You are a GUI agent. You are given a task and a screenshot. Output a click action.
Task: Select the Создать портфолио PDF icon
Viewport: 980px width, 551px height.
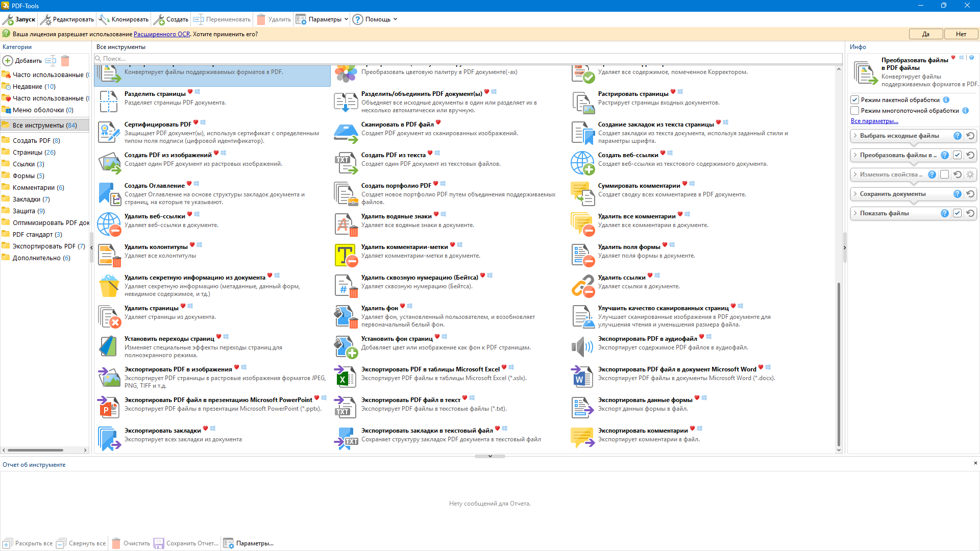pyautogui.click(x=346, y=193)
